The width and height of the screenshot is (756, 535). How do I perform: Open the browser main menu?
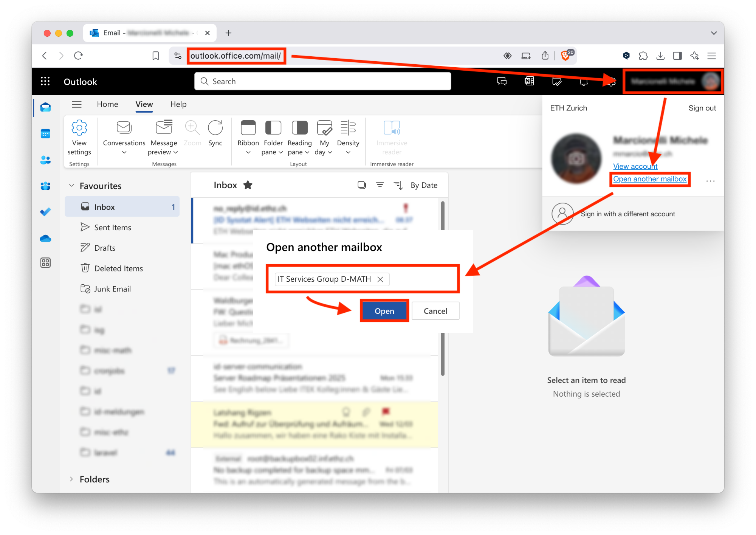(x=712, y=56)
